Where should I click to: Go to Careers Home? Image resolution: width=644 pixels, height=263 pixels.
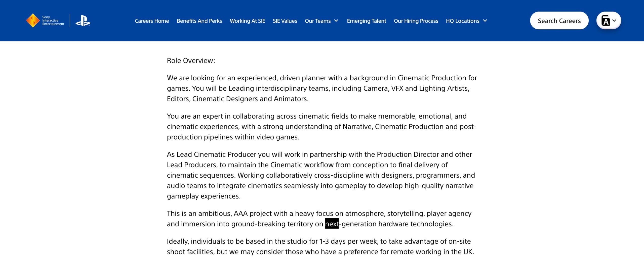tap(152, 21)
